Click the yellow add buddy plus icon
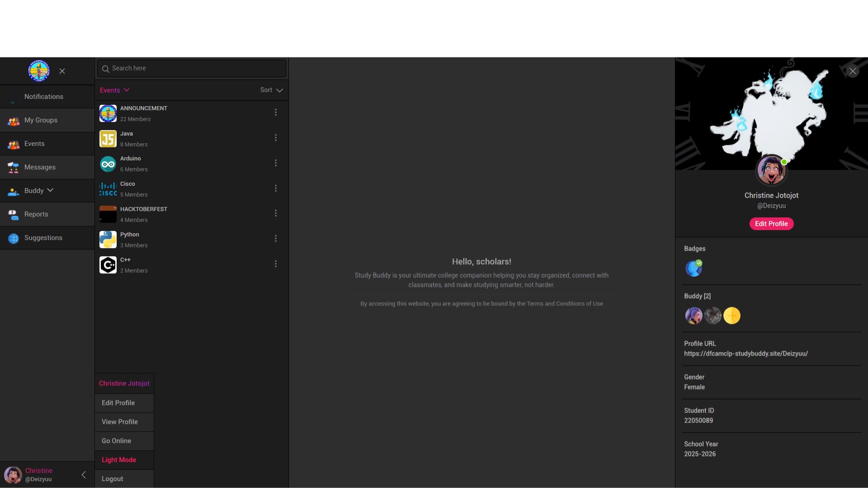The width and height of the screenshot is (868, 488). point(731,316)
